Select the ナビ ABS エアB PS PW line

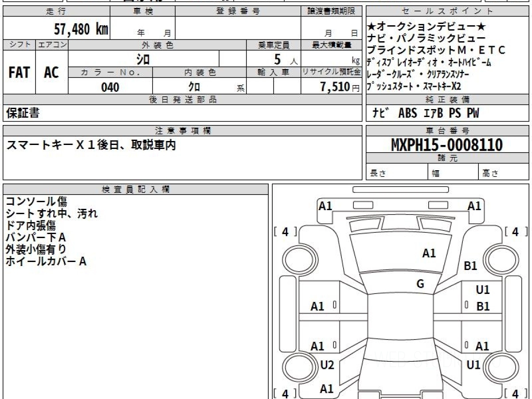[x=426, y=113]
